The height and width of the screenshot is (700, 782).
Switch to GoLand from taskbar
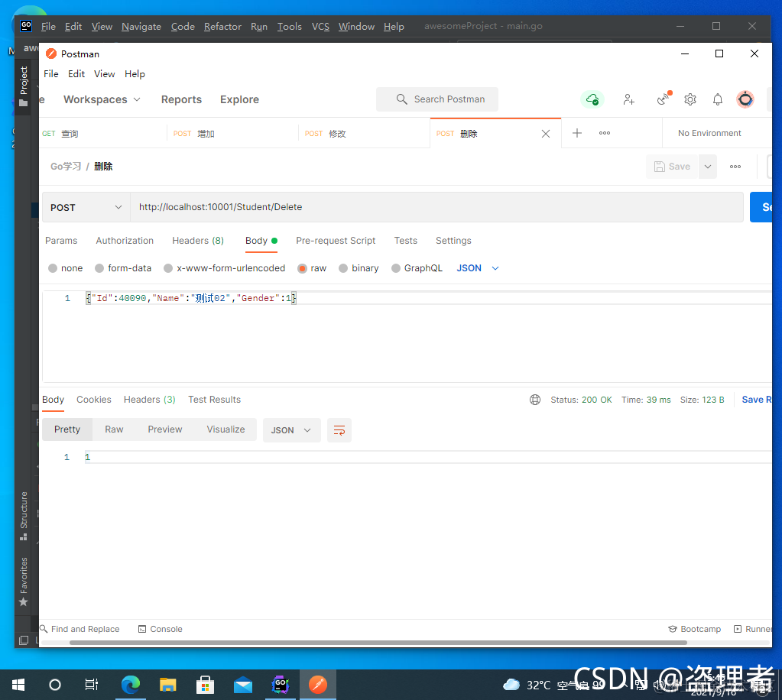281,685
